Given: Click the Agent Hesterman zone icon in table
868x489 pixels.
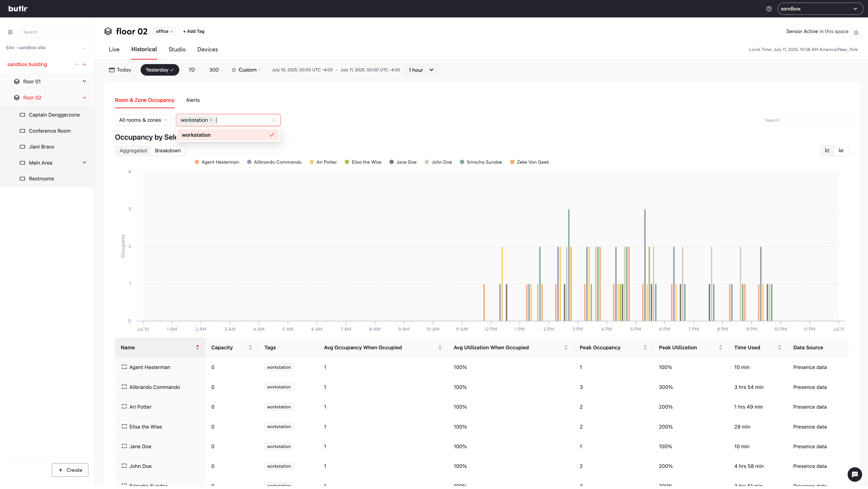Looking at the screenshot, I should 124,367.
